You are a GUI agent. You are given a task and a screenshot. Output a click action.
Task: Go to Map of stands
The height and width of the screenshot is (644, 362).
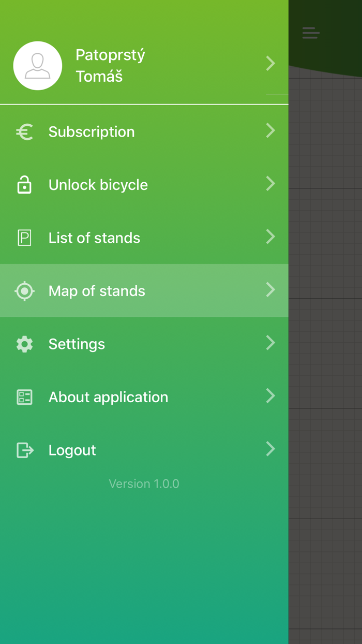(x=144, y=290)
